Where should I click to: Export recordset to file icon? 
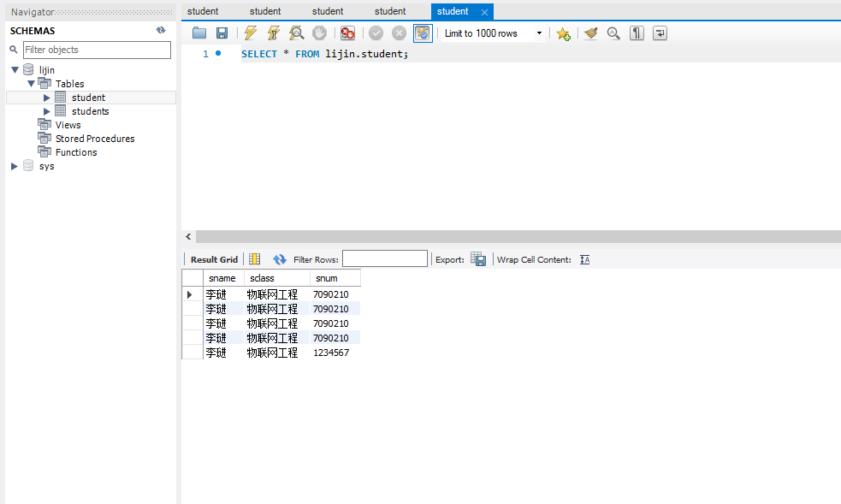click(x=478, y=259)
